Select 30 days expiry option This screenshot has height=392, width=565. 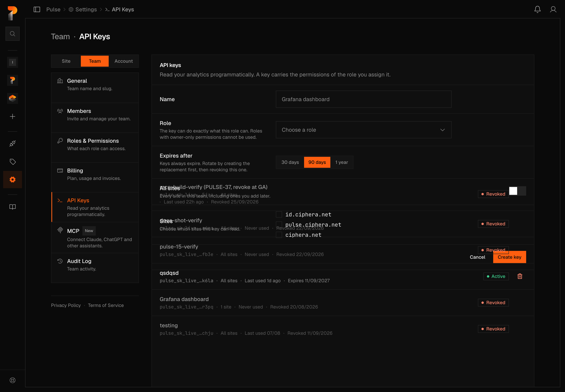click(290, 162)
